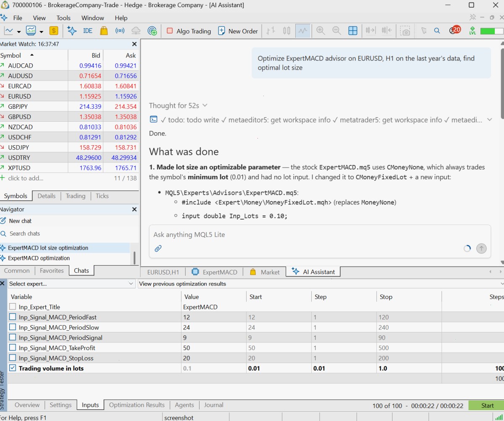Enable the Inp_Signal_MACD_StopLoss checkbox
Screen dimensions: 504x421
tap(13, 358)
